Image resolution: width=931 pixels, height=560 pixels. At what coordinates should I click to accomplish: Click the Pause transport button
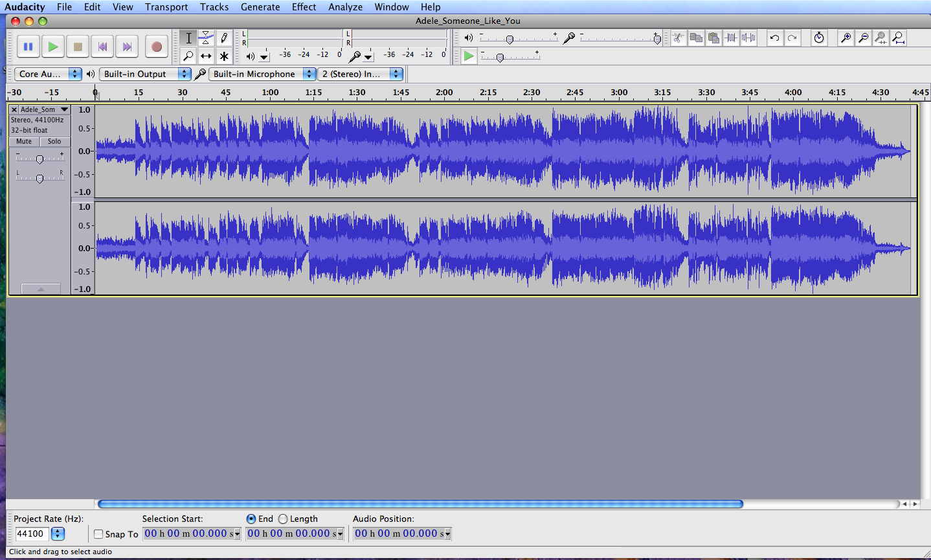pos(28,47)
